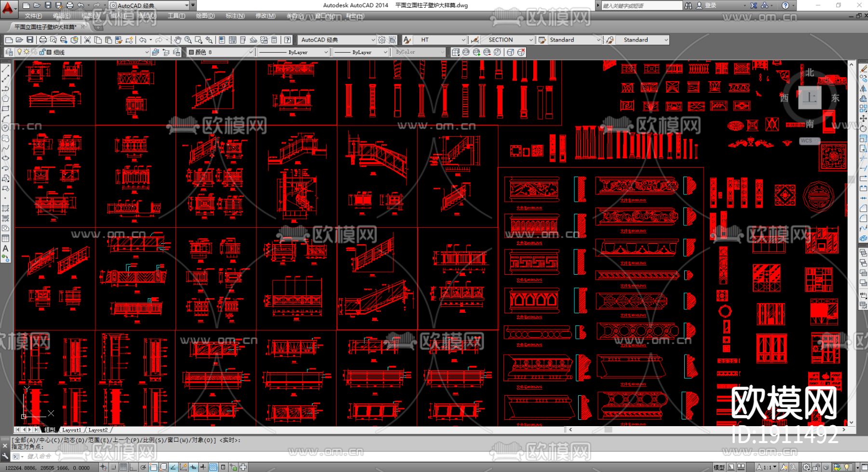
Task: Click the 模型 model space button in status bar
Action: [719, 467]
